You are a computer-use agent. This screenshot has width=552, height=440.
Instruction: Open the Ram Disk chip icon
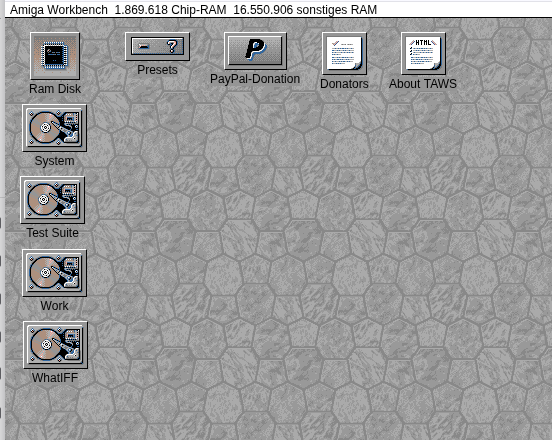tap(55, 56)
